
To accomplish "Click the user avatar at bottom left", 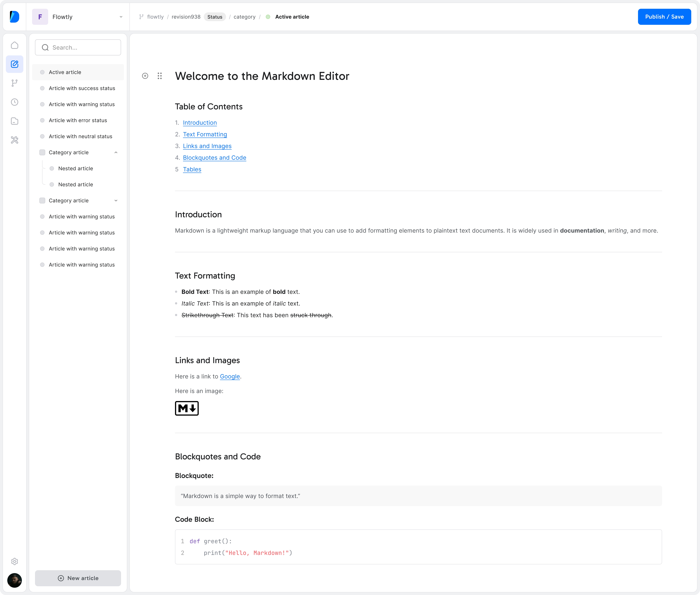I will pos(15,580).
